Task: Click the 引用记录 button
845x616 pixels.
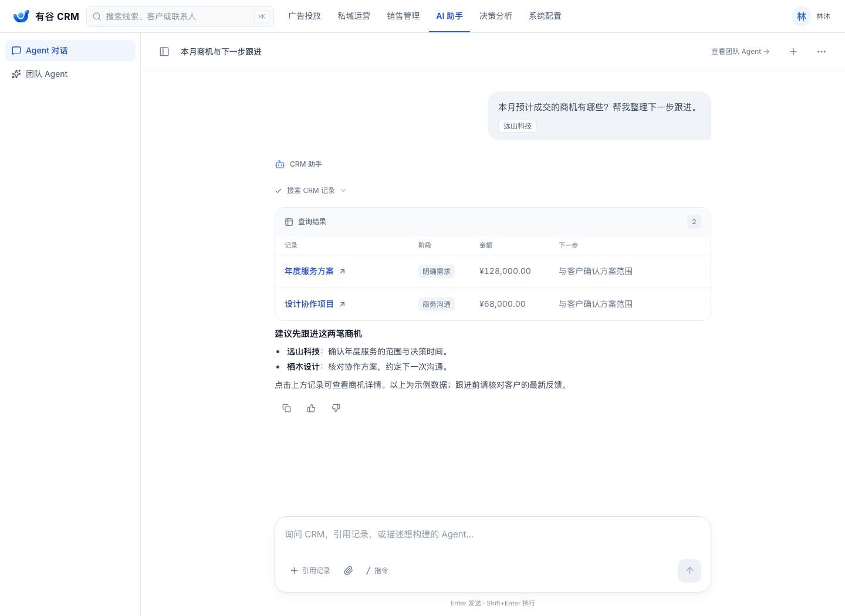Action: [x=310, y=571]
